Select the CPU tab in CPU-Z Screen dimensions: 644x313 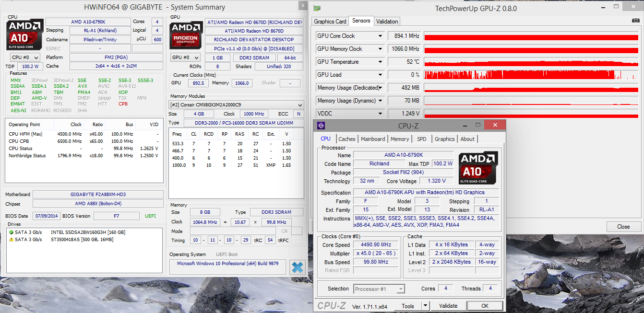pyautogui.click(x=325, y=139)
